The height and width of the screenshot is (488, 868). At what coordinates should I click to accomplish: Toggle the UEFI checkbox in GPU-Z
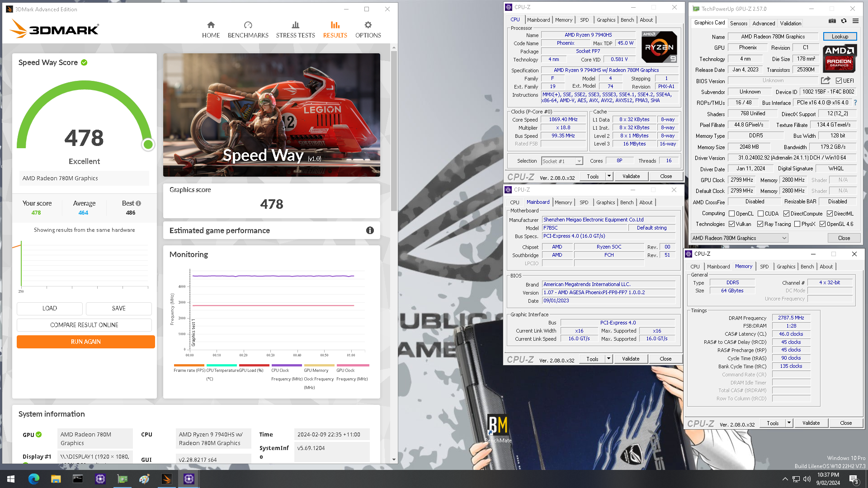point(839,81)
